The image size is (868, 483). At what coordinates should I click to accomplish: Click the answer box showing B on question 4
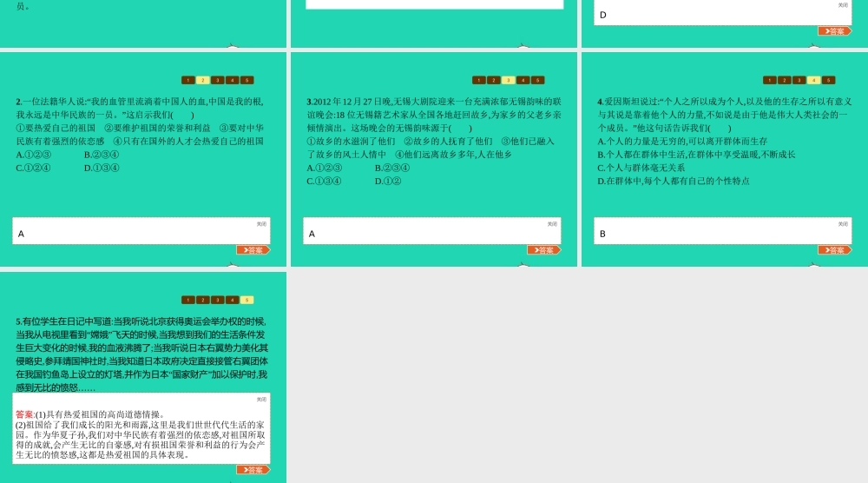coord(722,231)
